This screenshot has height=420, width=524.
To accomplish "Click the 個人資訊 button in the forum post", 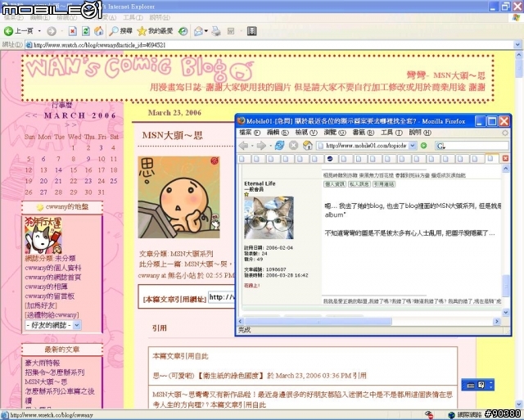I will (335, 184).
